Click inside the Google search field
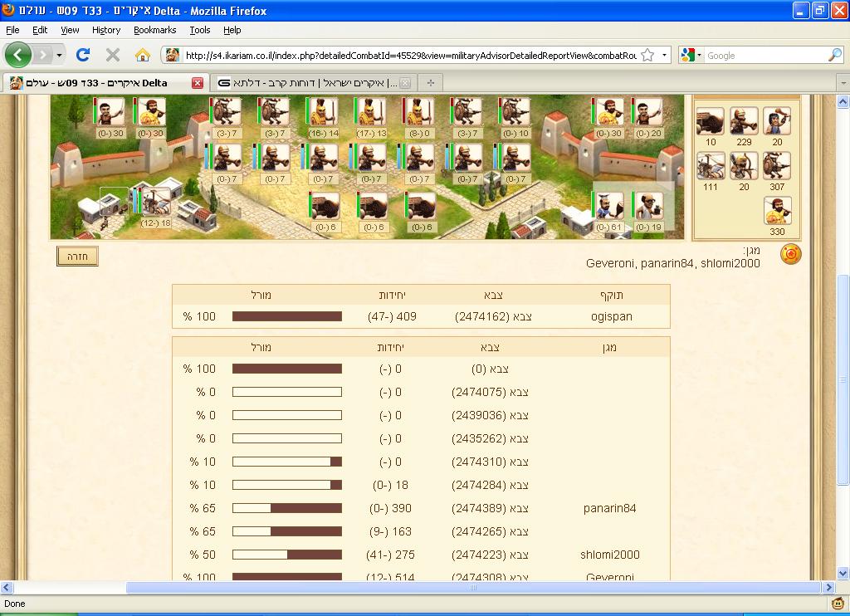The height and width of the screenshot is (616, 850). click(764, 56)
